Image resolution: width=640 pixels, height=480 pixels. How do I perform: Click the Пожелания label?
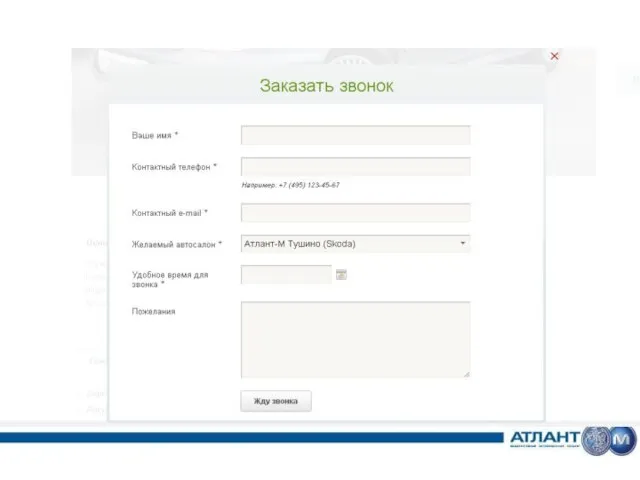(153, 311)
